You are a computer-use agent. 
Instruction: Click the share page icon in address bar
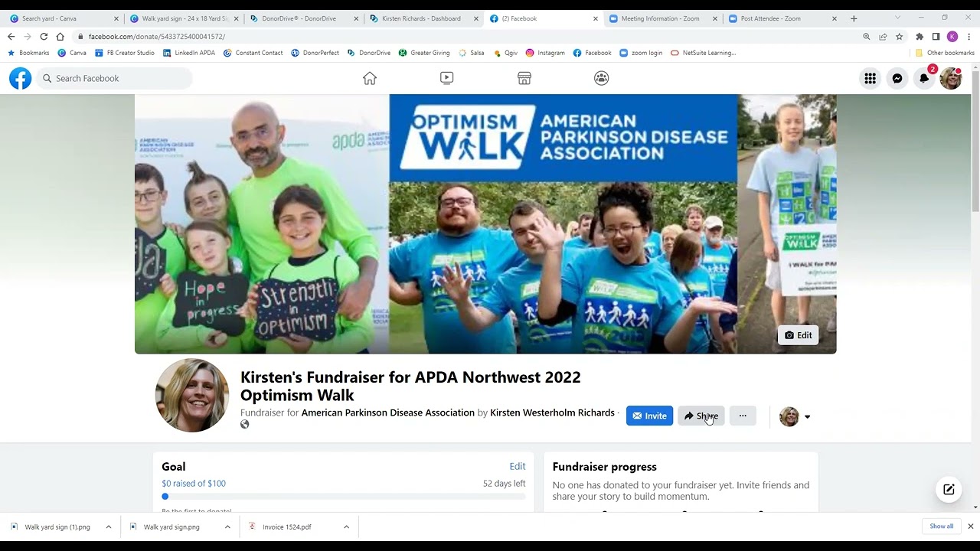[883, 37]
